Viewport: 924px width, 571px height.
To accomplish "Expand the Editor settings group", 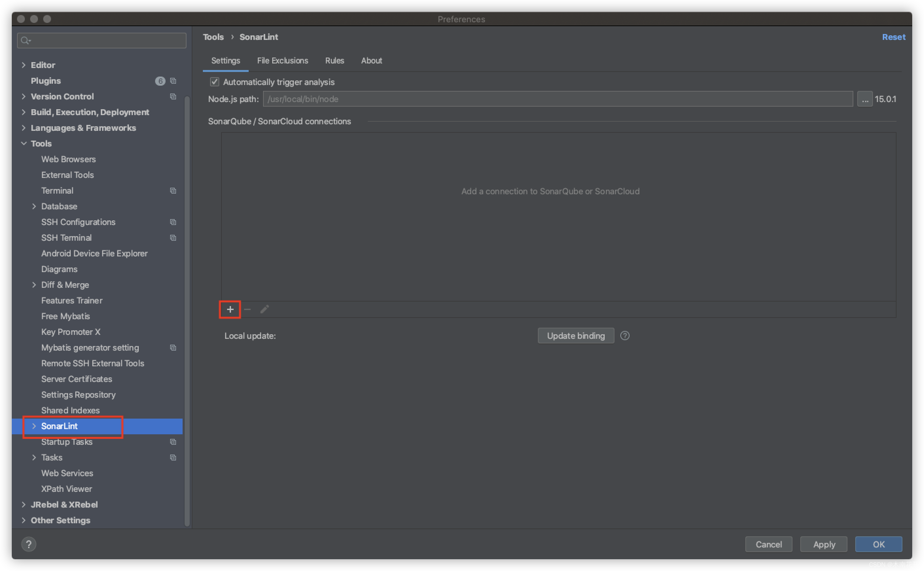I will pos(24,65).
